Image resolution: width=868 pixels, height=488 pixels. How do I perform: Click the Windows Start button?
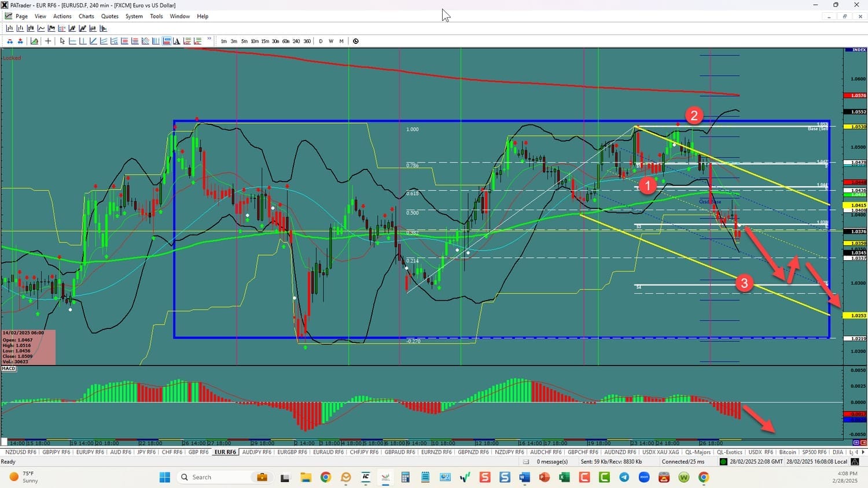(x=164, y=477)
